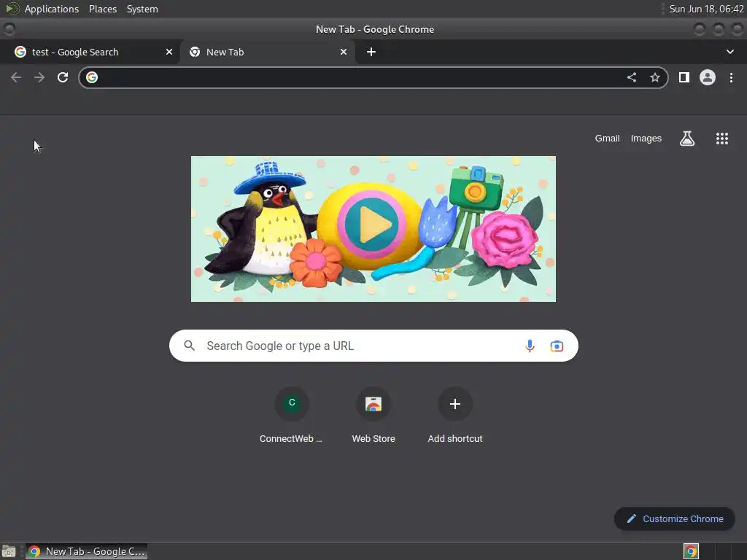
Task: Share this page icon in omnibox
Action: [x=632, y=77]
